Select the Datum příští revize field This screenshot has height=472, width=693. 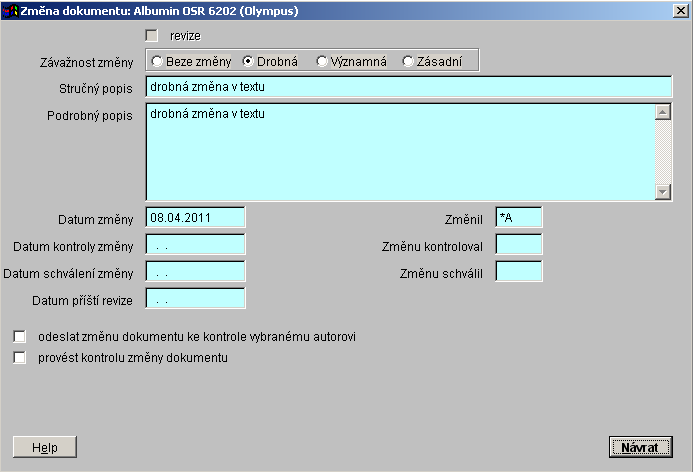coord(195,299)
